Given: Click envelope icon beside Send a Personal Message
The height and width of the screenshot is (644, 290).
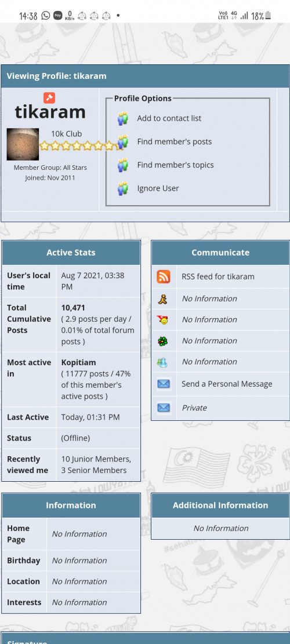Looking at the screenshot, I should click(x=164, y=384).
